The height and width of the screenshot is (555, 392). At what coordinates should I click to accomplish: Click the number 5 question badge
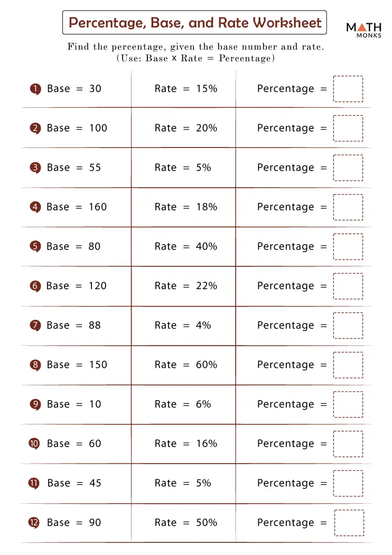coord(35,246)
